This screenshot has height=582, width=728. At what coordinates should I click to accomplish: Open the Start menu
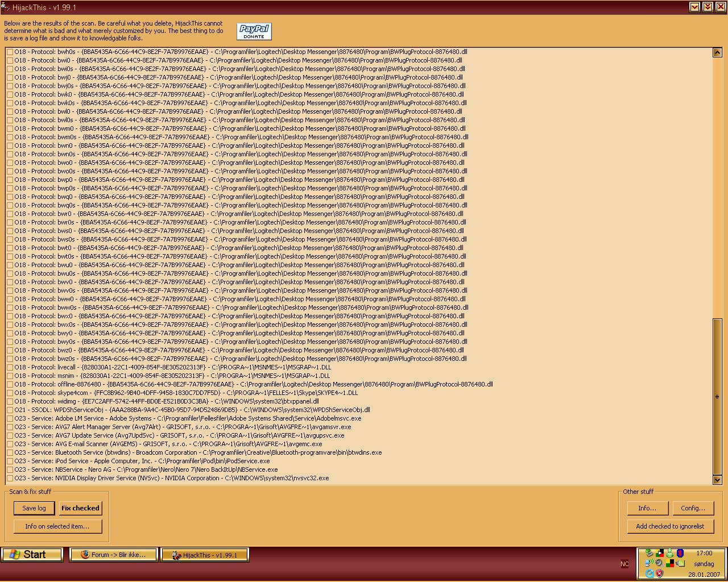[32, 555]
